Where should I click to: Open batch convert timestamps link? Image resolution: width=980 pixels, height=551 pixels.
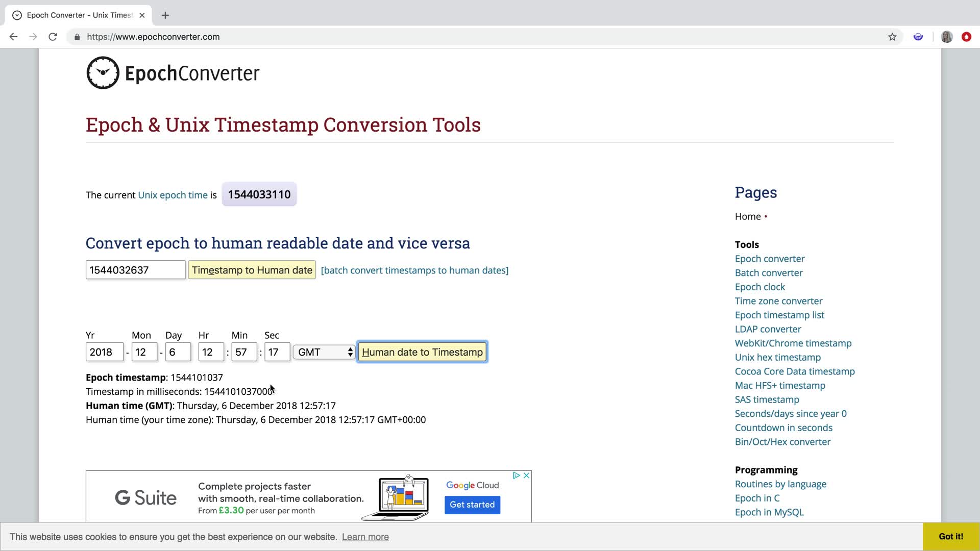(x=414, y=270)
